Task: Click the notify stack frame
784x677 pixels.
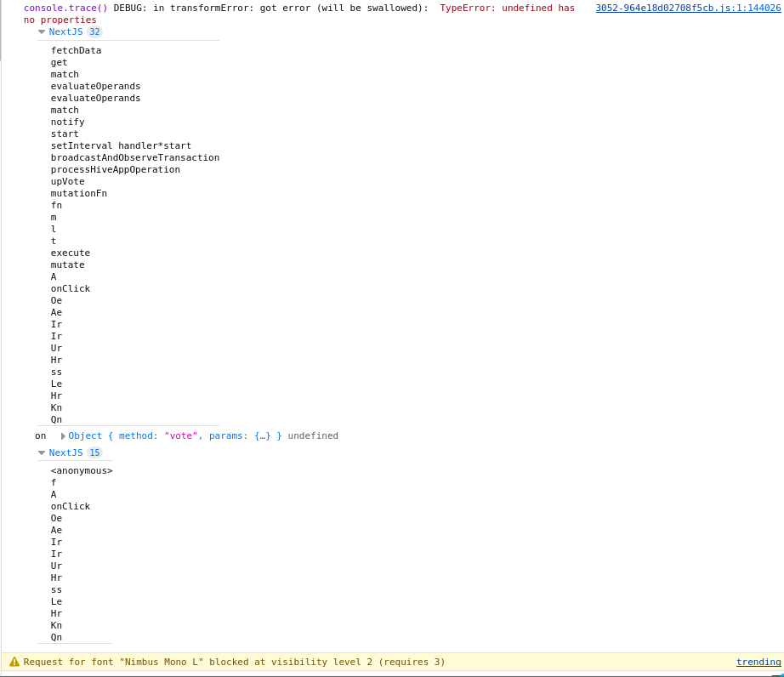Action: coord(67,122)
